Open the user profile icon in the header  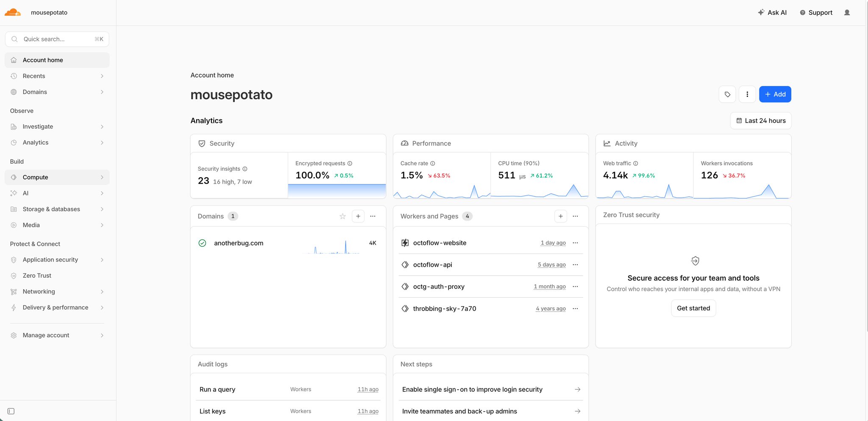click(x=847, y=13)
